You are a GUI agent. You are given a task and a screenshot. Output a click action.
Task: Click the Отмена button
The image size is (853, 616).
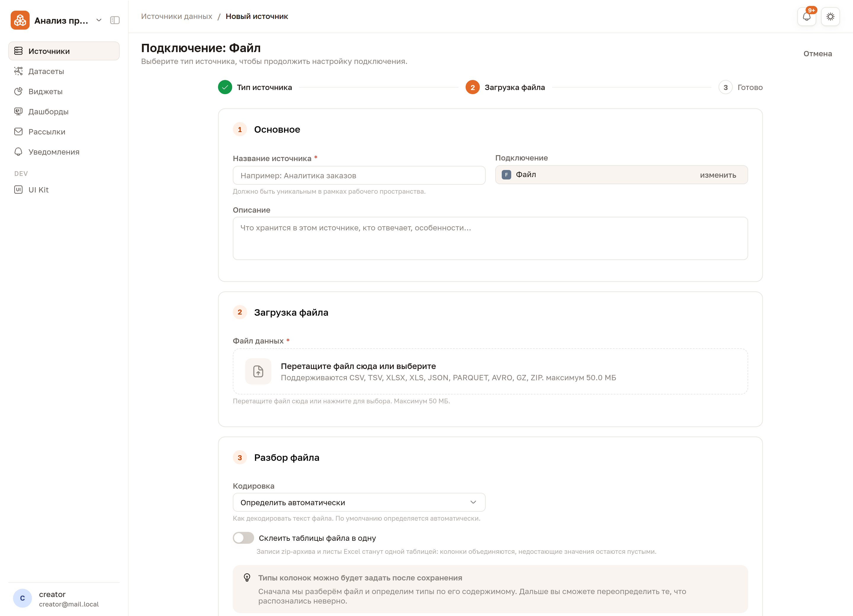[x=818, y=54]
